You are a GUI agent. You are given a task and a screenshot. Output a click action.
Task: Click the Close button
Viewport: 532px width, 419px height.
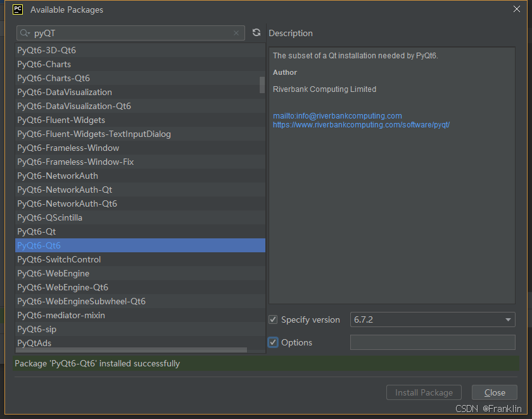(494, 392)
